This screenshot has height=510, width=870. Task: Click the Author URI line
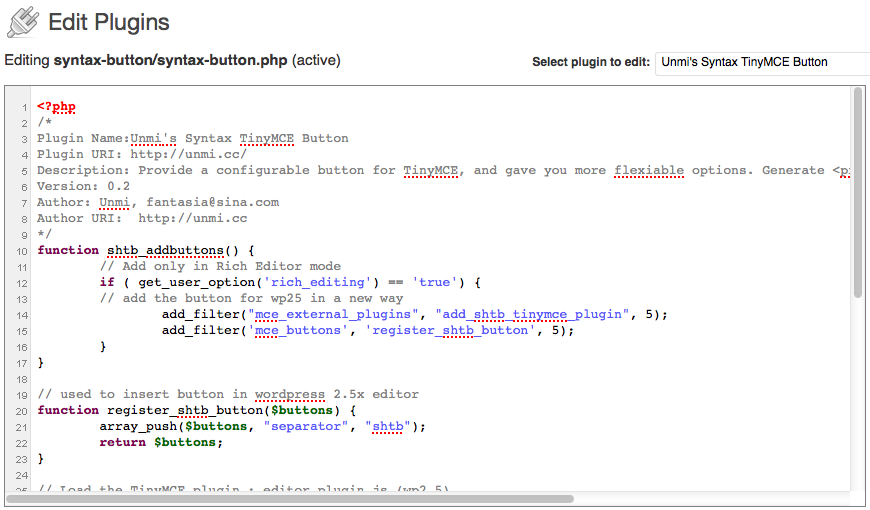click(141, 218)
